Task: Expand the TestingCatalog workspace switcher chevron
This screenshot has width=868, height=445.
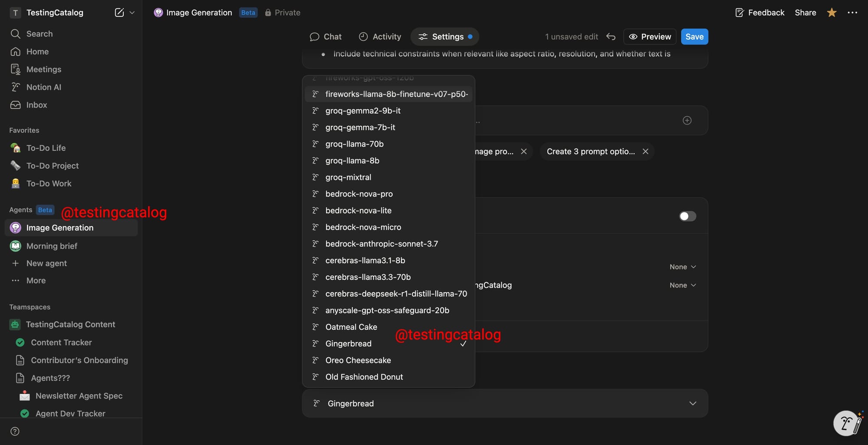Action: coord(132,13)
